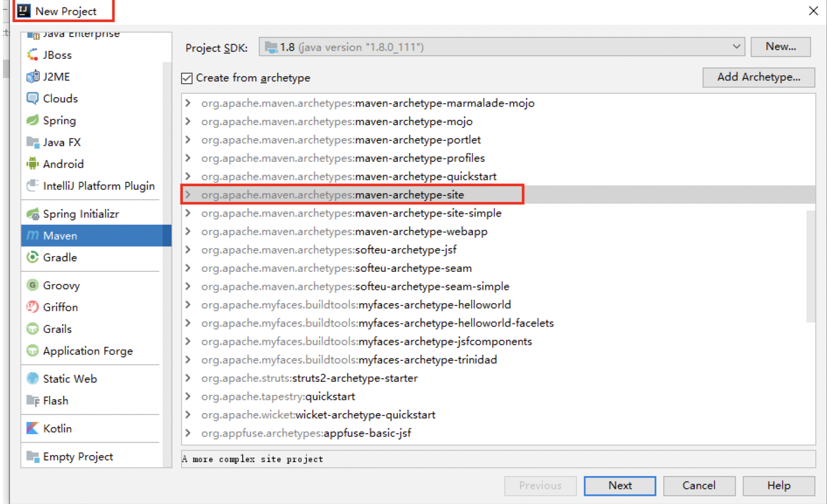Choose Empty Project in left list
Viewport: 827px width, 504px height.
[x=77, y=457]
